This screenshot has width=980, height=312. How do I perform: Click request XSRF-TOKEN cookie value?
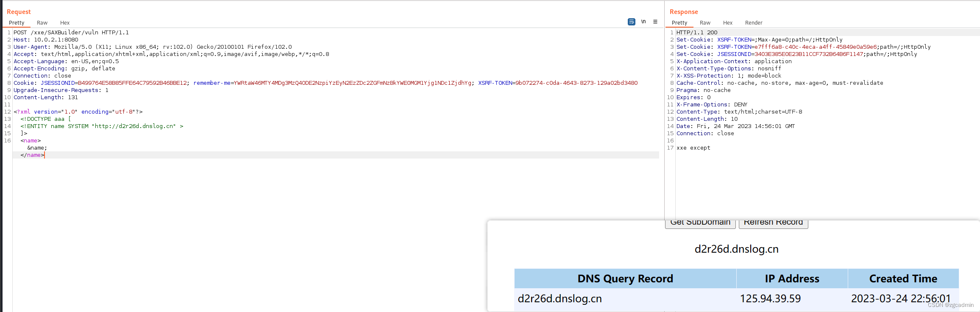pyautogui.click(x=576, y=83)
